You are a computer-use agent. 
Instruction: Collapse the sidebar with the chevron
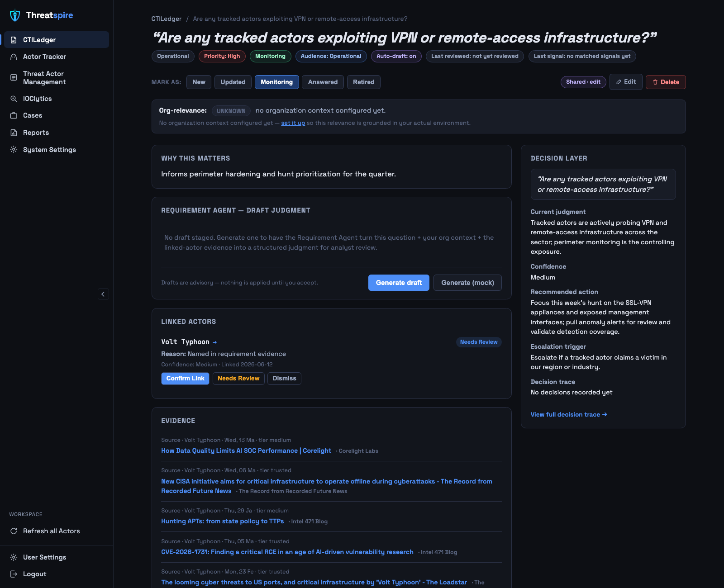[103, 294]
